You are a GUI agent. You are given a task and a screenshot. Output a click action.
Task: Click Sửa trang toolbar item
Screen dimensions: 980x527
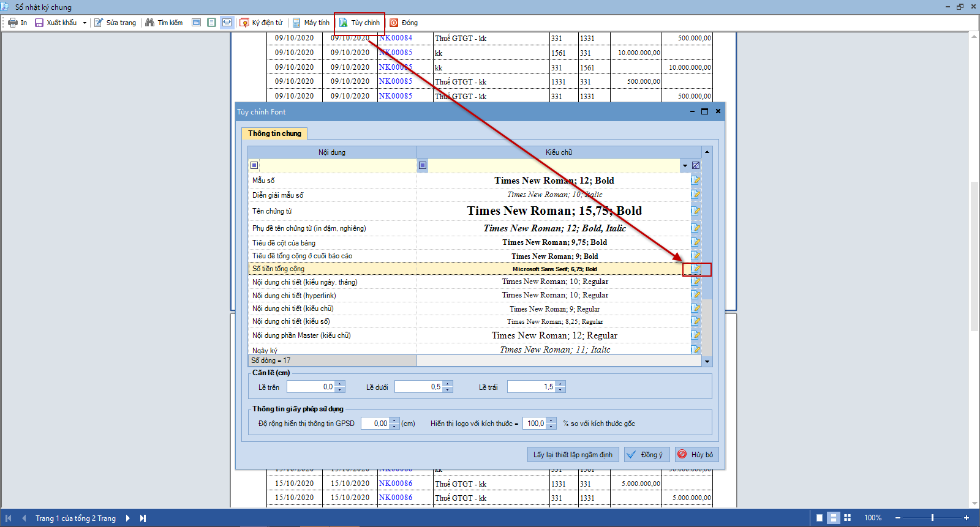[115, 23]
